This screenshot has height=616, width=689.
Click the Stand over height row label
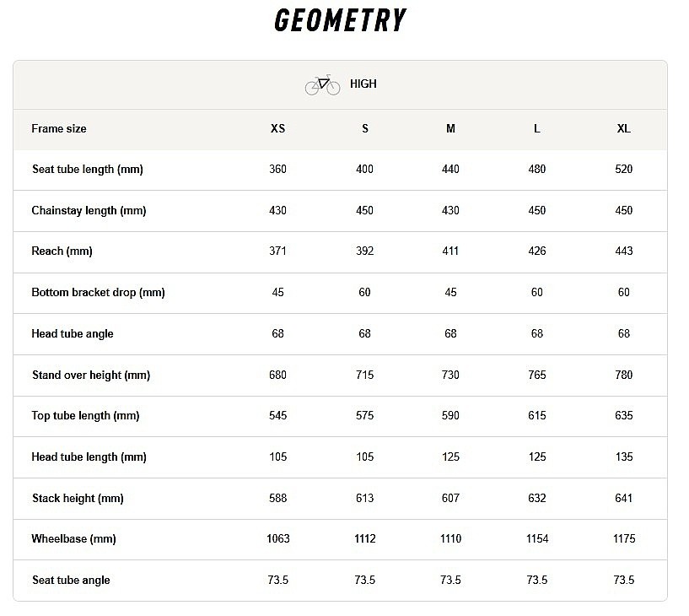pos(91,376)
